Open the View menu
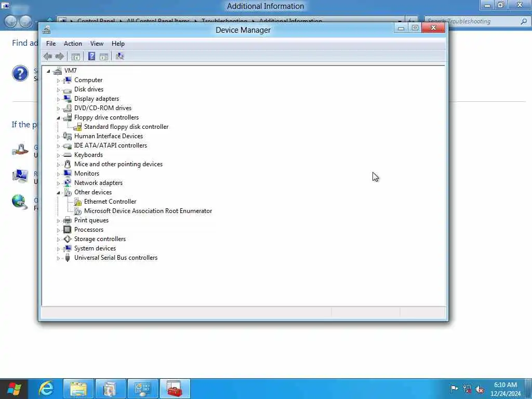 point(97,44)
